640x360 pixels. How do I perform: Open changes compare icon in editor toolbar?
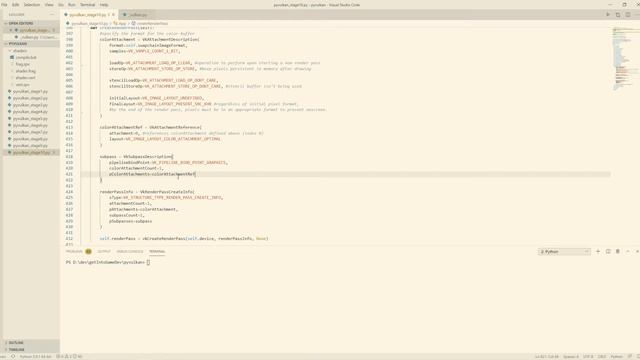[618, 15]
